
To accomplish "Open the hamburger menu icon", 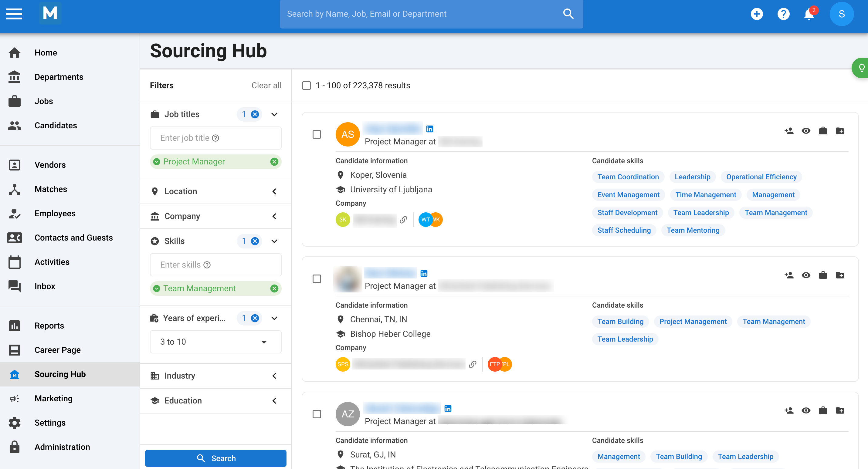I will (x=14, y=14).
